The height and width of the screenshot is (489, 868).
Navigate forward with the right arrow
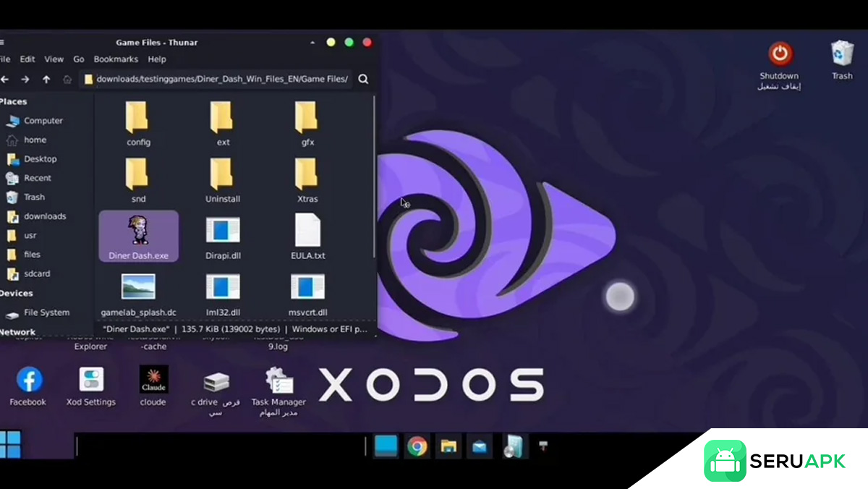[25, 80]
